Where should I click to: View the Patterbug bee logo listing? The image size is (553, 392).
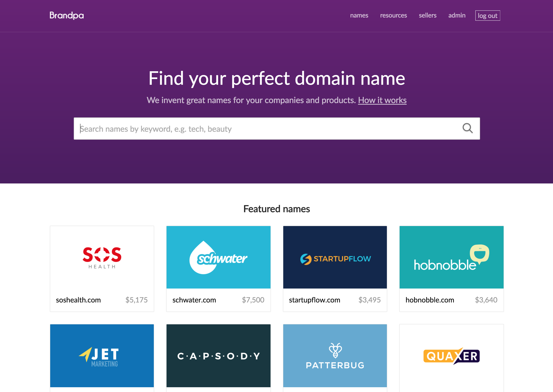335,356
